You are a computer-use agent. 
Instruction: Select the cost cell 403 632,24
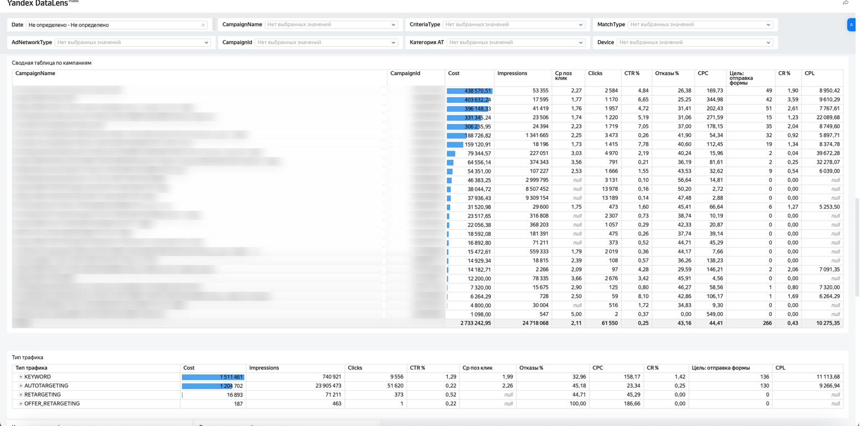coord(469,100)
